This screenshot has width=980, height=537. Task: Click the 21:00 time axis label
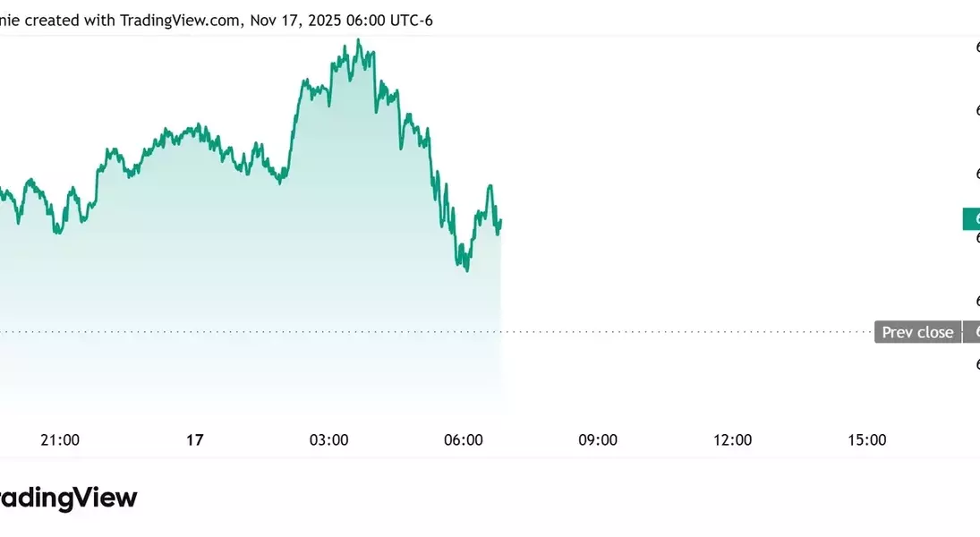[x=60, y=439]
